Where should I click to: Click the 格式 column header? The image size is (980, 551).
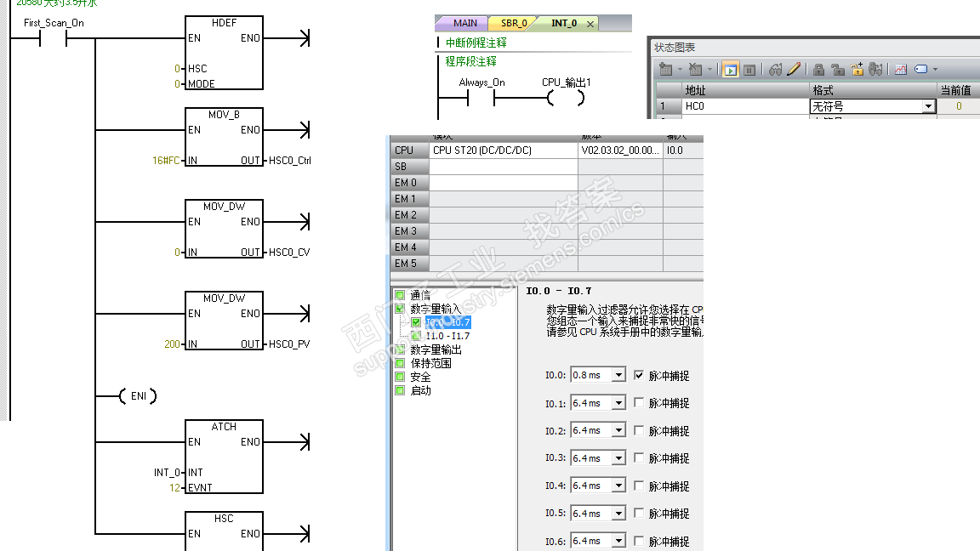point(873,91)
